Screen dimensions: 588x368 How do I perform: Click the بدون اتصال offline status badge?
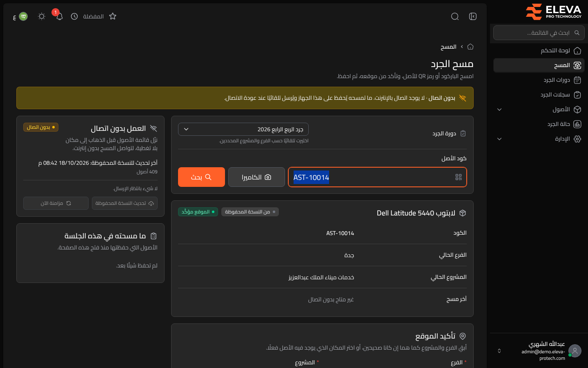(41, 127)
